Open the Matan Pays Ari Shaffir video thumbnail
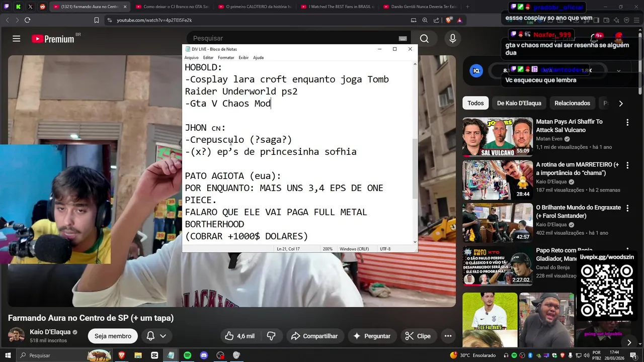 [498, 137]
